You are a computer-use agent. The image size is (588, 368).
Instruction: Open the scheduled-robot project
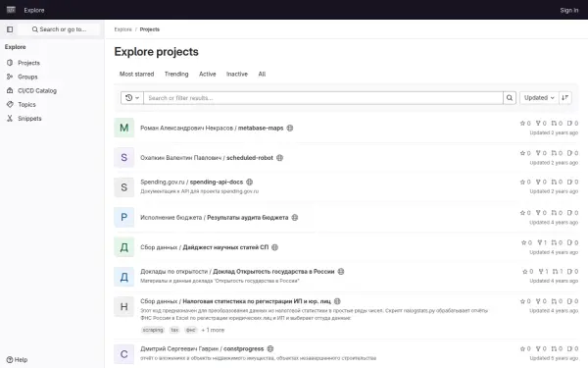point(250,158)
